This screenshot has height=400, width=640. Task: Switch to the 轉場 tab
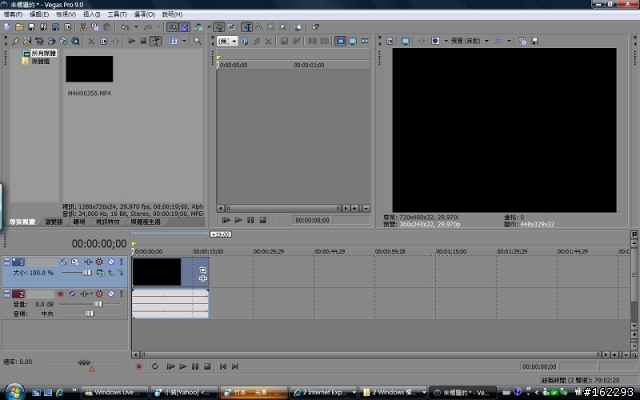point(79,222)
